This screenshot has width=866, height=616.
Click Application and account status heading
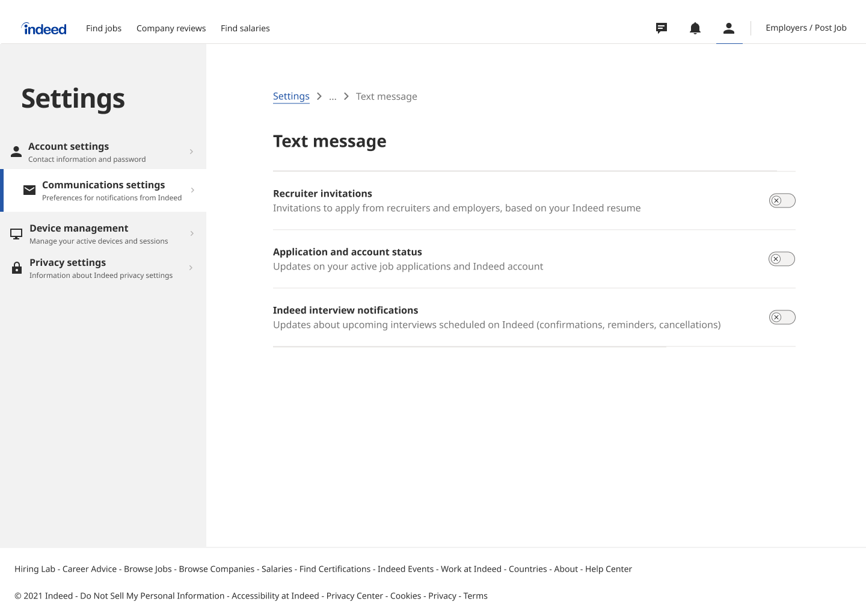(x=348, y=252)
